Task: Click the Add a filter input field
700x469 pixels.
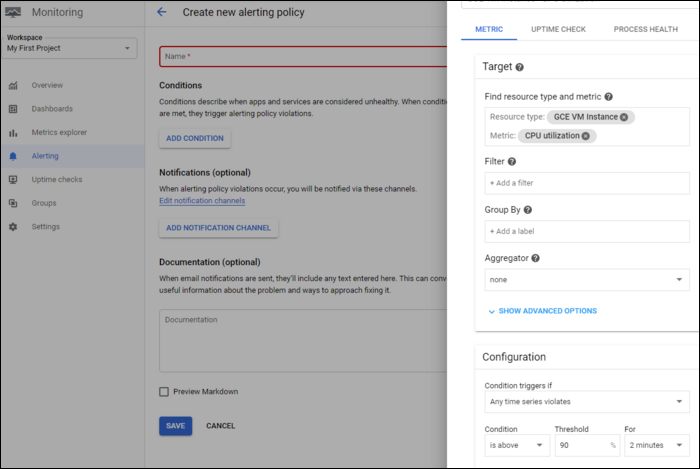Action: click(585, 183)
